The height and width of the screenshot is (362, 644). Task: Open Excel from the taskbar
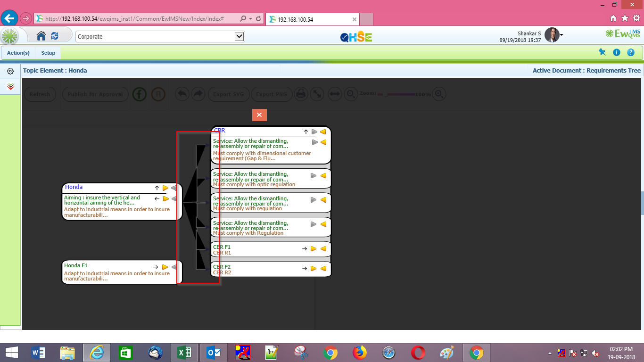point(183,353)
